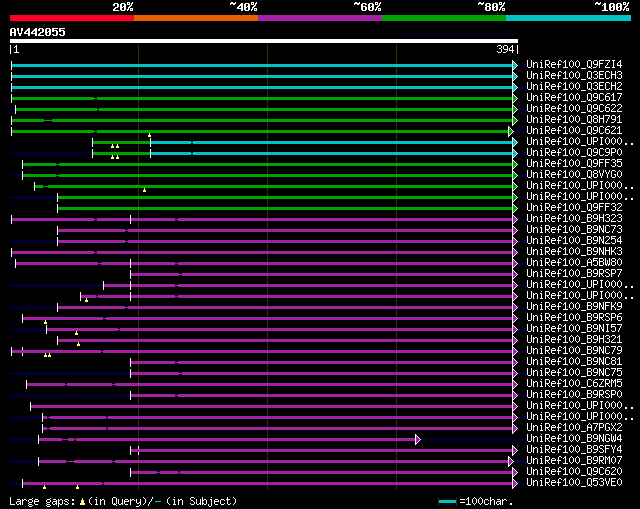The height and width of the screenshot is (509, 640).
Task: Select the UniRef100_B9NGW4 label
Action: 574,438
